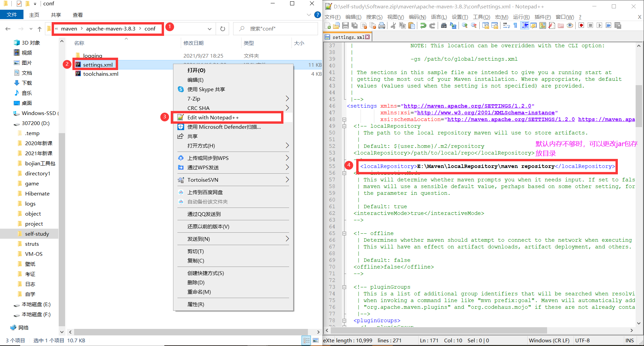Open the 插件(P) menu in Notepad++
The image size is (644, 346).
(543, 17)
